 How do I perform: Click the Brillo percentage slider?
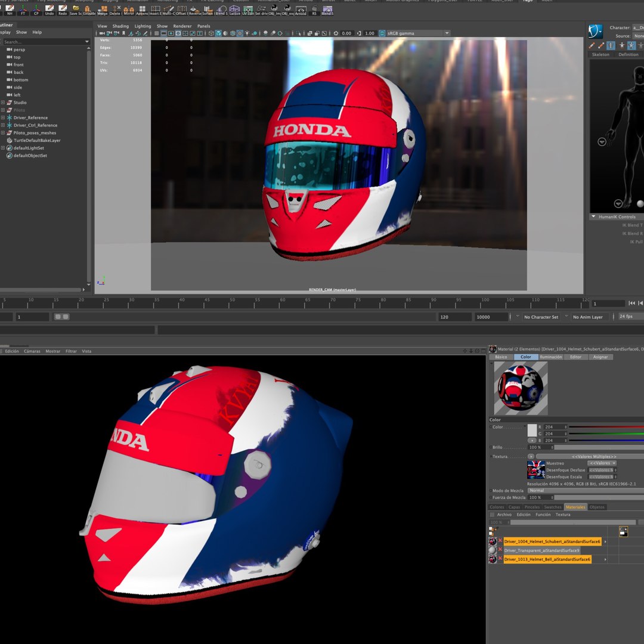(599, 447)
